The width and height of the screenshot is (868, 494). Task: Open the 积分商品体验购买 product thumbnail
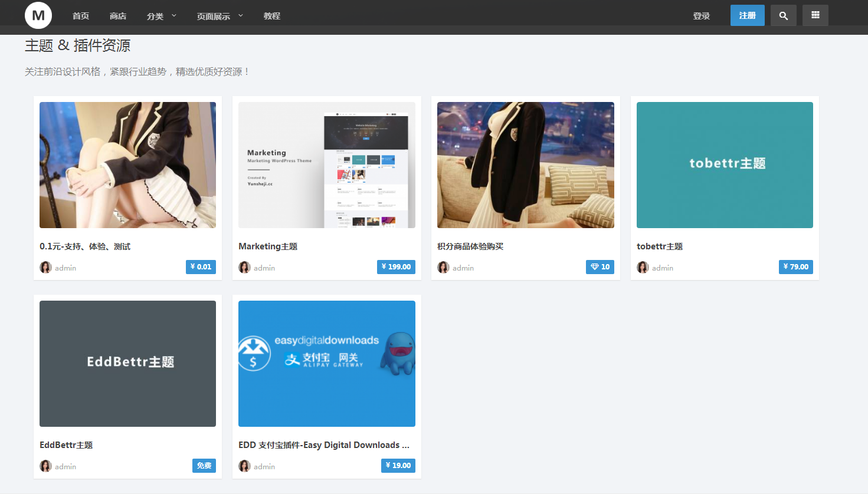tap(526, 165)
